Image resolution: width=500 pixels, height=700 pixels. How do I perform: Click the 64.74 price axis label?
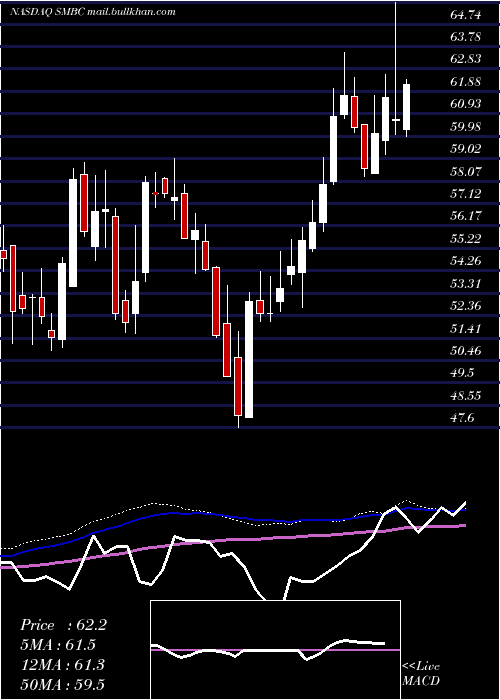466,15
